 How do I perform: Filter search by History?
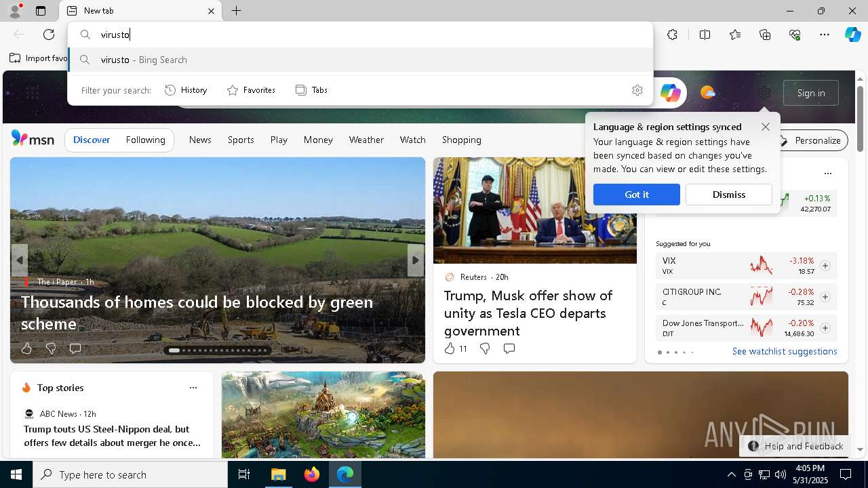click(x=186, y=90)
